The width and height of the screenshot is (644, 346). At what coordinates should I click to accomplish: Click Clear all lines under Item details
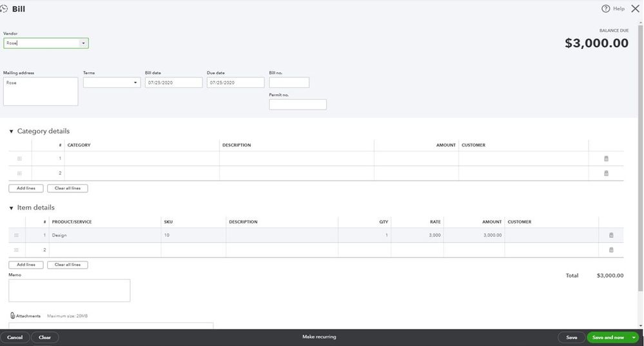pyautogui.click(x=67, y=265)
